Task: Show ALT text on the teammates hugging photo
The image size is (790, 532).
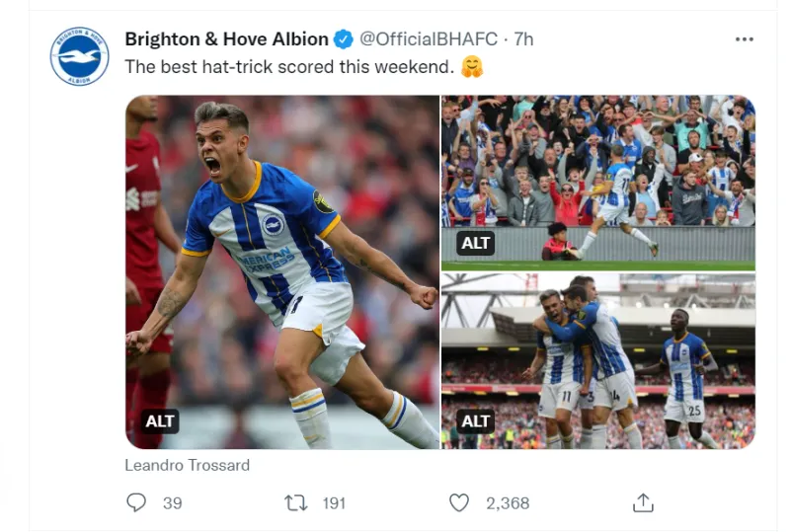Action: coord(475,421)
